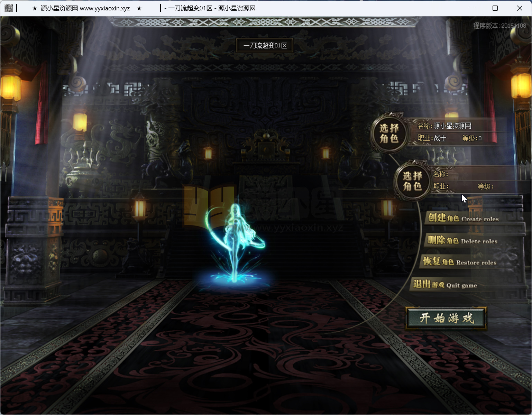Click the lower 选择角色 round button
This screenshot has width=532, height=415.
pyautogui.click(x=412, y=181)
